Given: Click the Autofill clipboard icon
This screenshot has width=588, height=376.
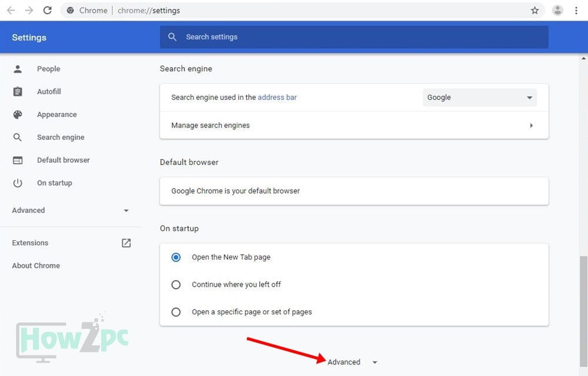Looking at the screenshot, I should click(18, 92).
